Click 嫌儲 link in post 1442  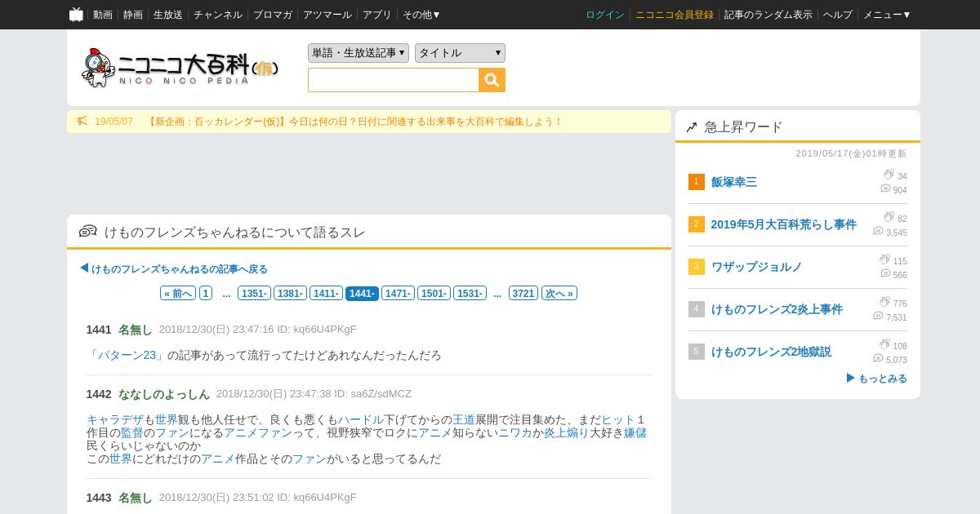click(x=635, y=432)
